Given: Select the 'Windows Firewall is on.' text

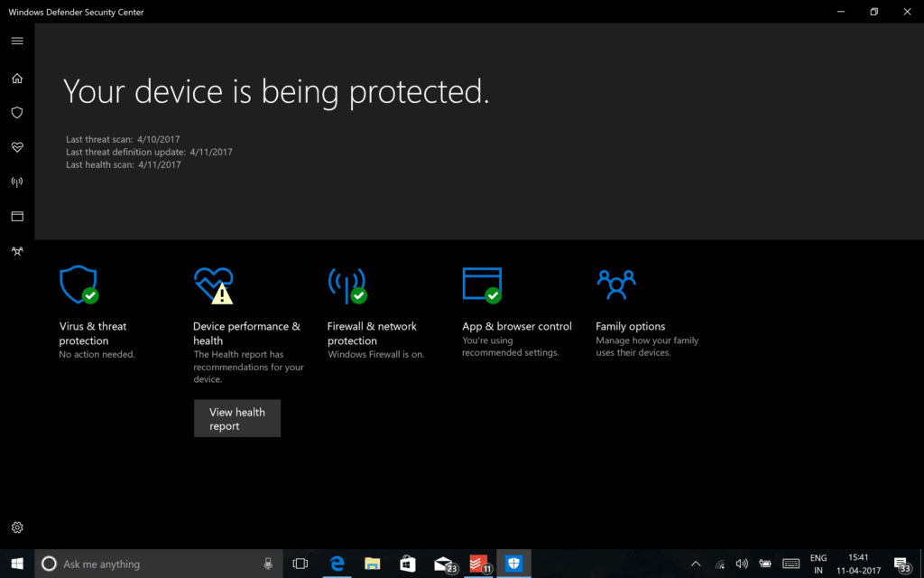Looking at the screenshot, I should tap(376, 354).
